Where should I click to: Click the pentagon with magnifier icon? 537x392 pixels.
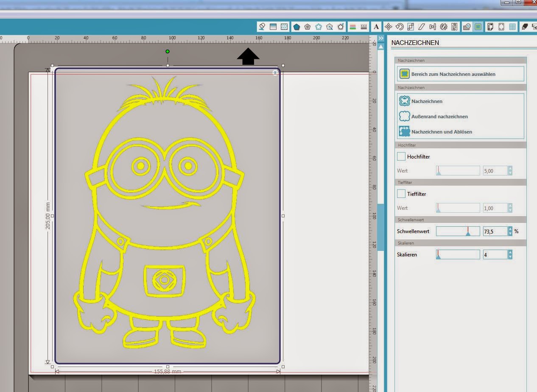(x=330, y=27)
